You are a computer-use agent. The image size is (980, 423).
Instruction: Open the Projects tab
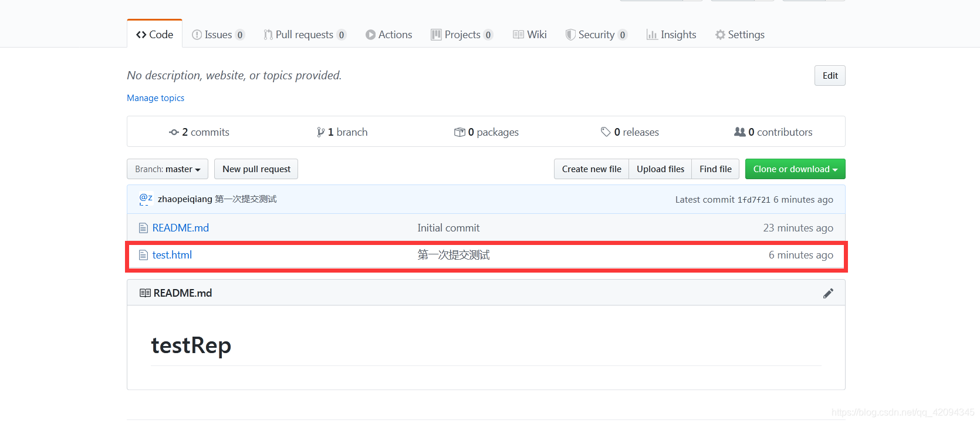coord(461,35)
